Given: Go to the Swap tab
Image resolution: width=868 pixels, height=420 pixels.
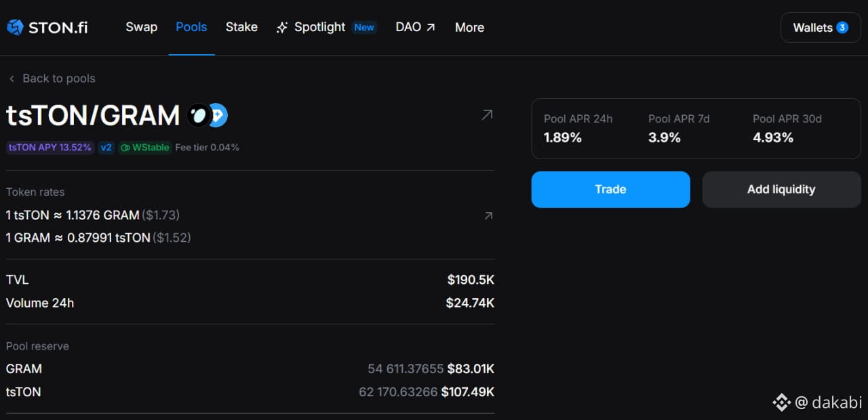Looking at the screenshot, I should point(141,28).
